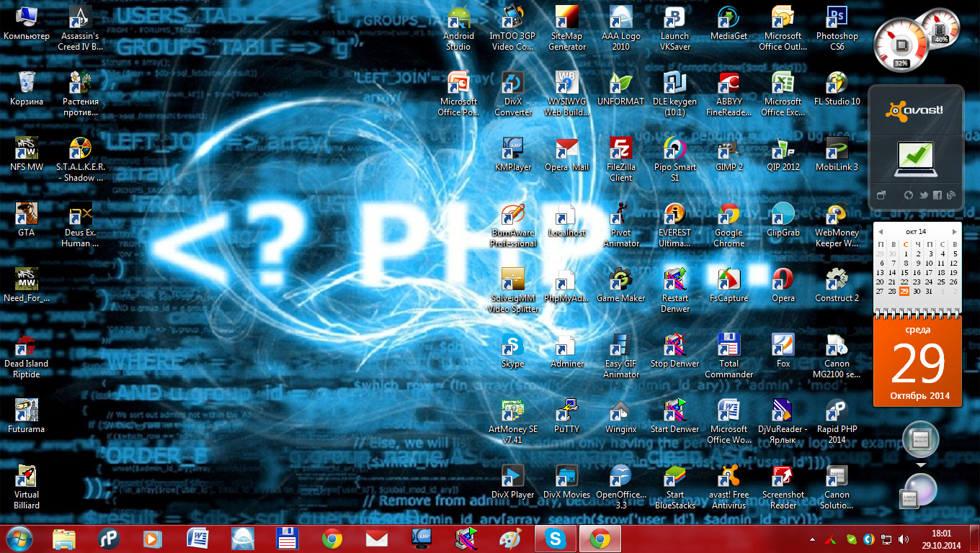Select the Rapid PHP 2014 desktop shortcut
The height and width of the screenshot is (553, 980).
(x=837, y=422)
